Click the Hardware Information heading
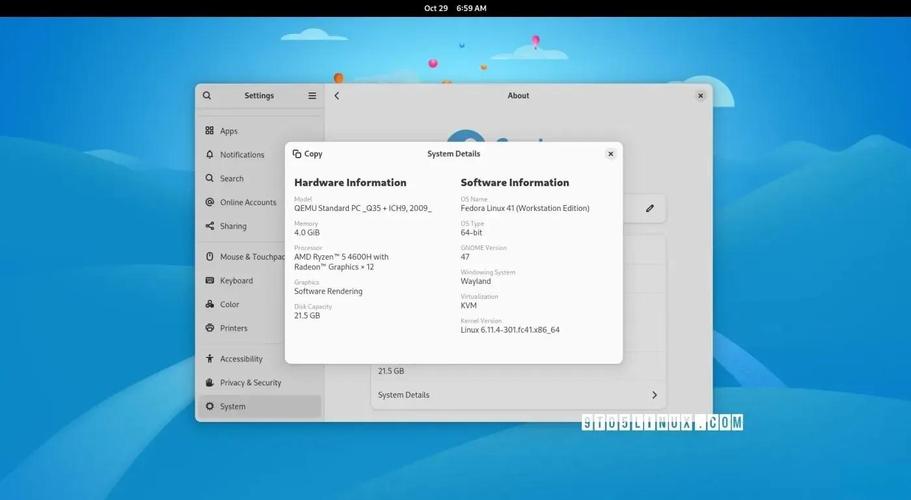The width and height of the screenshot is (911, 500). click(x=350, y=182)
